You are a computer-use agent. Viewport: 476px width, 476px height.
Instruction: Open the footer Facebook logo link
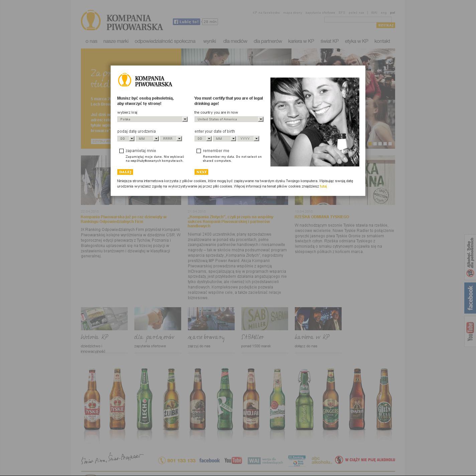210,460
